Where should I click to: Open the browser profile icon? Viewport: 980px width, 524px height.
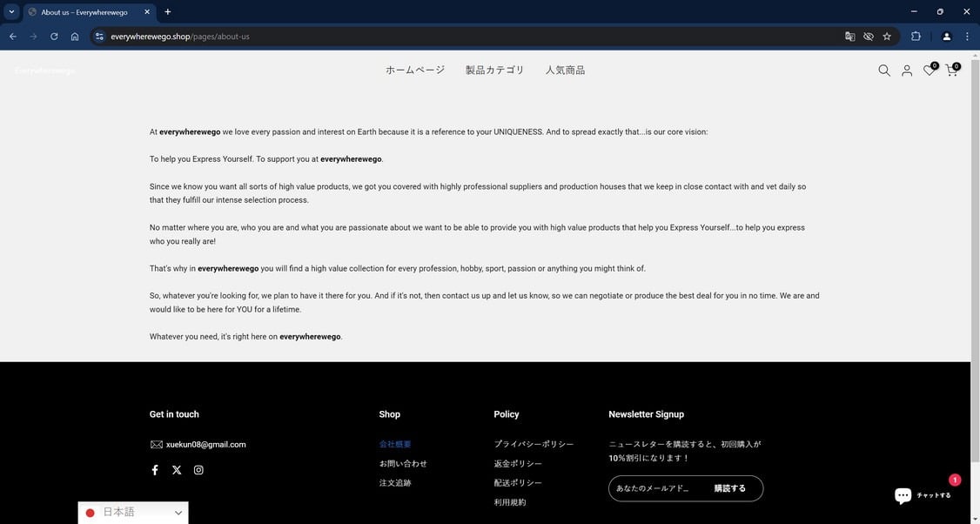pos(946,37)
